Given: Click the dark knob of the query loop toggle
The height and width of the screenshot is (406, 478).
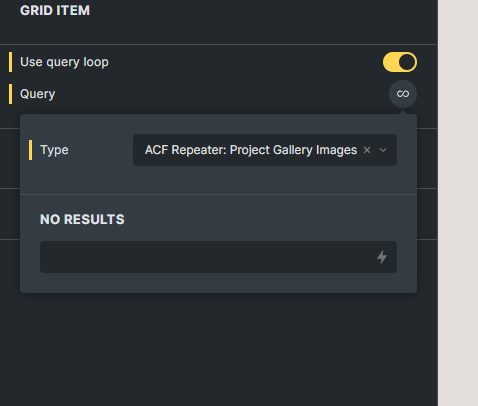Looking at the screenshot, I should click(x=407, y=62).
